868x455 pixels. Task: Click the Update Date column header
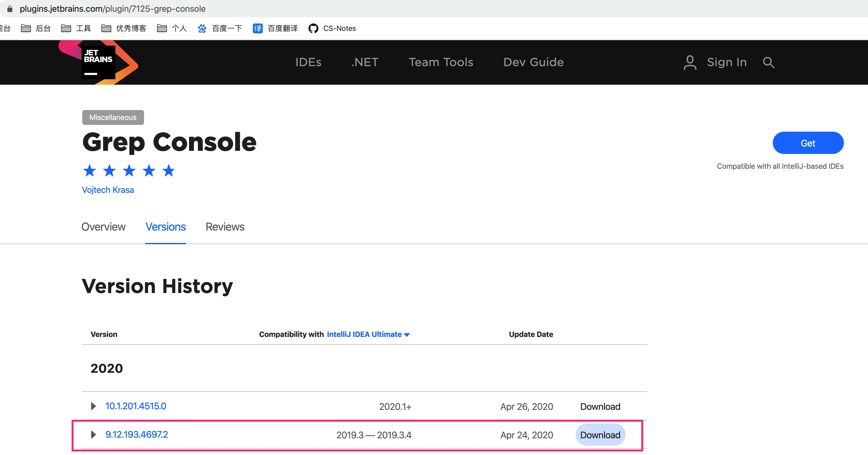click(531, 334)
